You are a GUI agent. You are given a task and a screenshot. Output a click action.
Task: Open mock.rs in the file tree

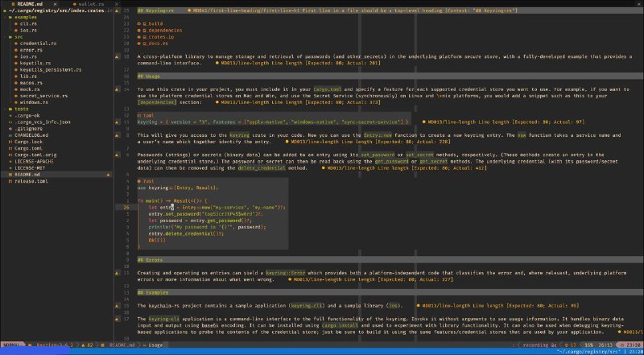pos(30,89)
